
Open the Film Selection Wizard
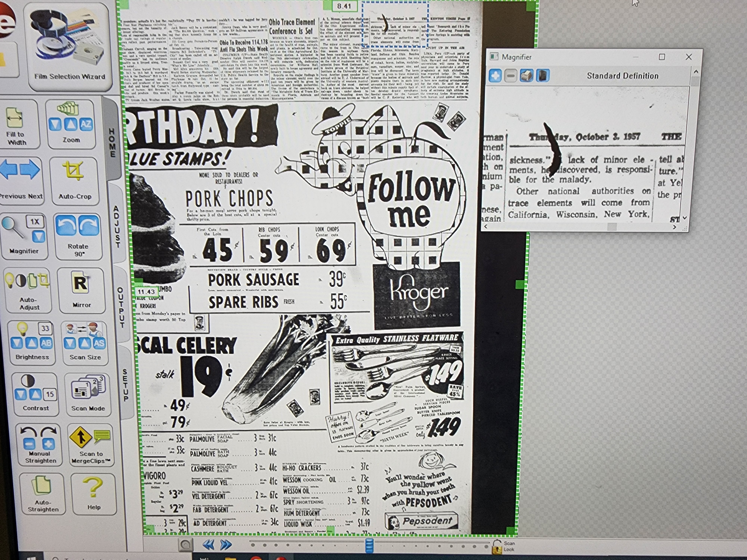coord(67,44)
